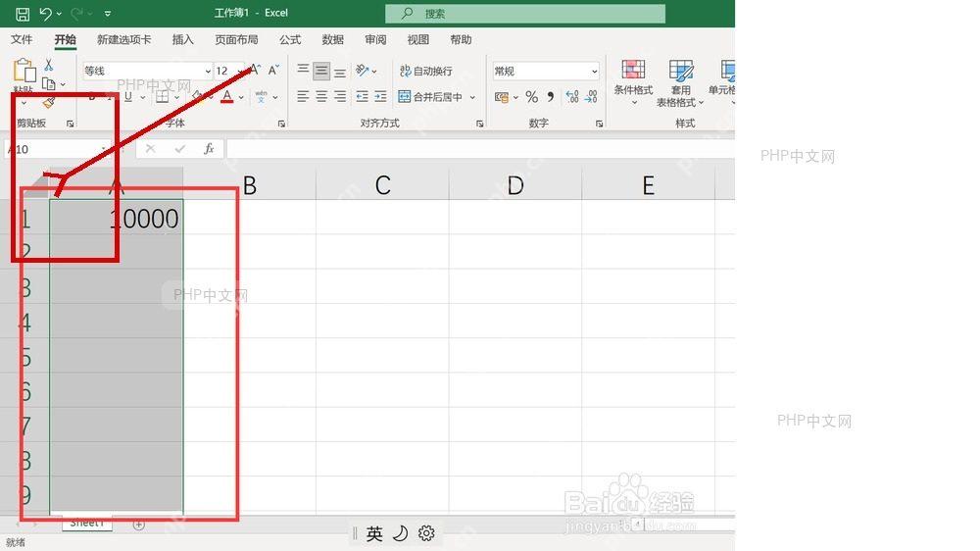This screenshot has width=980, height=551.
Task: Toggle align right icon
Action: 339,96
